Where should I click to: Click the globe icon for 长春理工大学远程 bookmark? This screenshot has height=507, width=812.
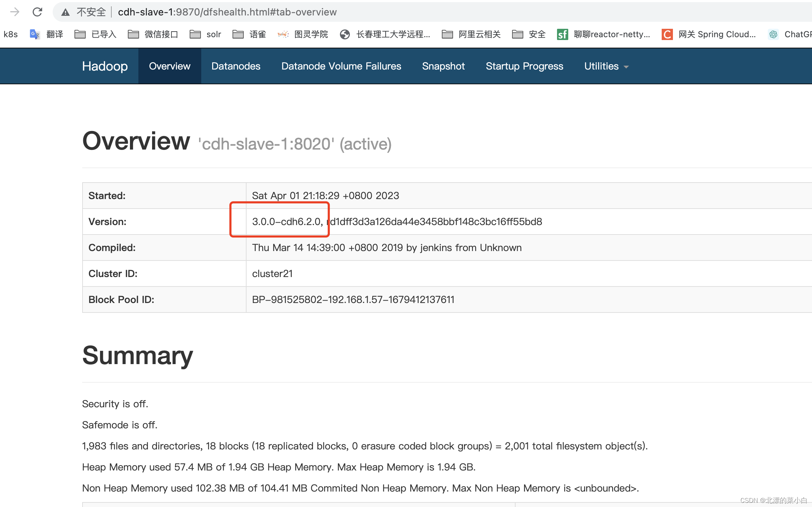[x=345, y=34]
